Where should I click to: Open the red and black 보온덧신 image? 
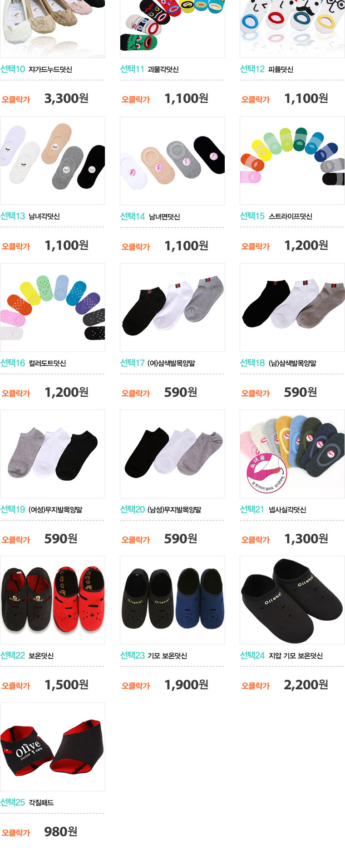click(53, 600)
